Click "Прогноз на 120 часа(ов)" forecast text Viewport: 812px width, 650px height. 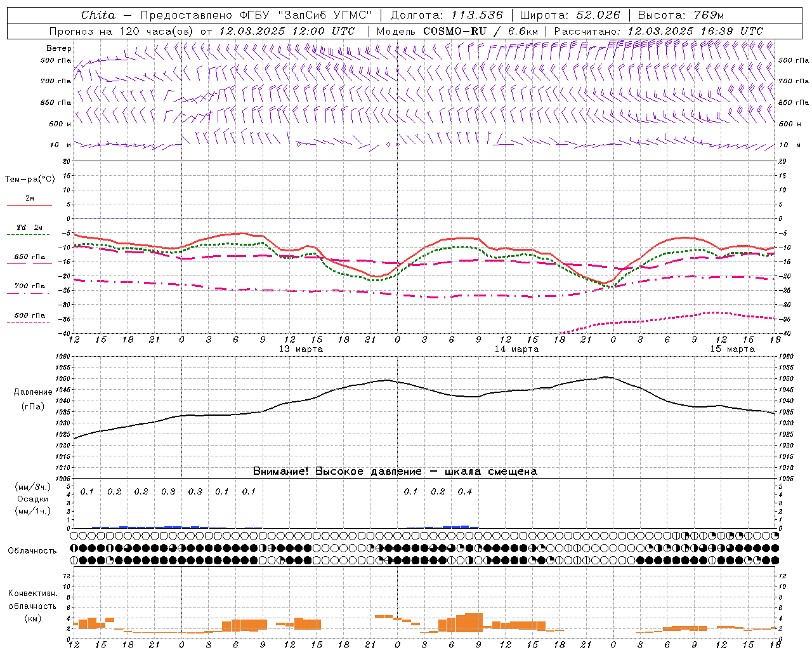(x=122, y=31)
